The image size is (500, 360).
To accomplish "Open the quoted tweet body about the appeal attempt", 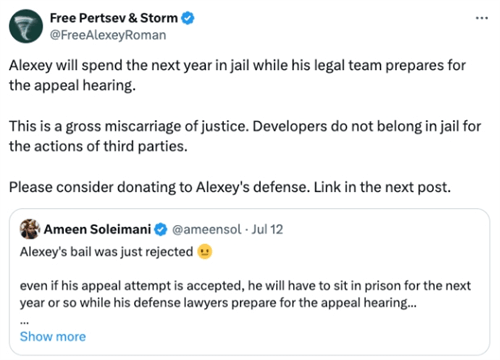I will coord(245,294).
